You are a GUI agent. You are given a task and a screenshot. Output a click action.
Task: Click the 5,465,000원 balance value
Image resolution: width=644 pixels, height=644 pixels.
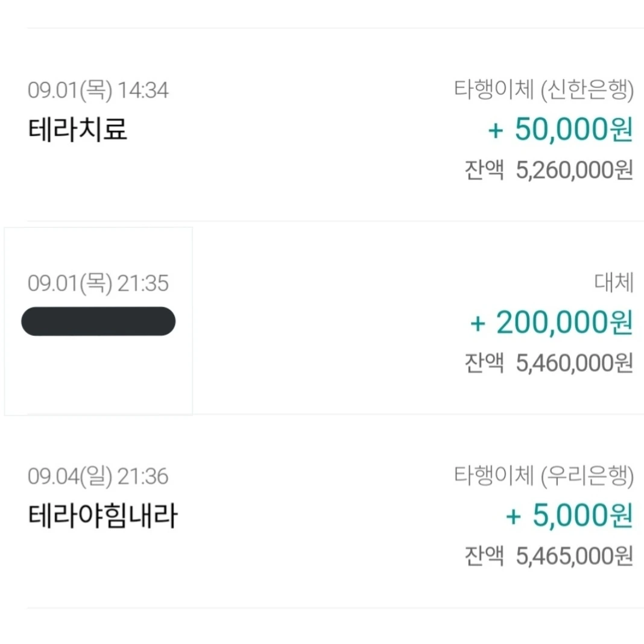pyautogui.click(x=575, y=556)
